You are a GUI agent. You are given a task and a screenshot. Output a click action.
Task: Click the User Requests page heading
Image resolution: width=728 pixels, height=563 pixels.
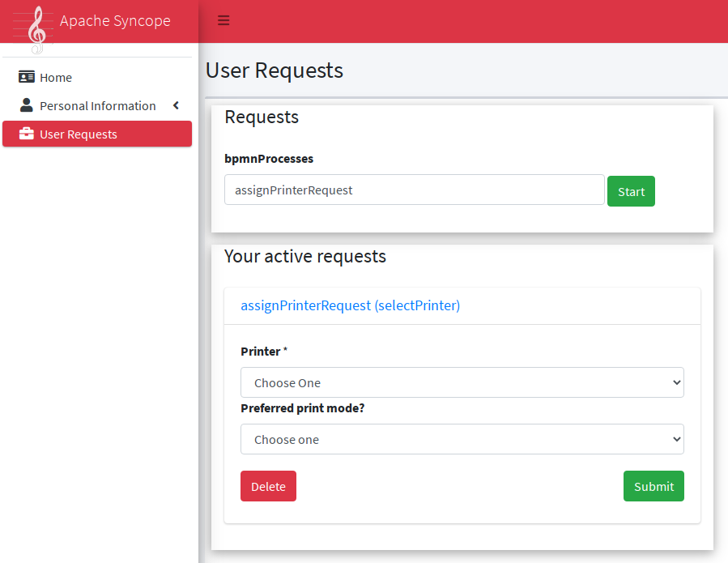tap(274, 70)
